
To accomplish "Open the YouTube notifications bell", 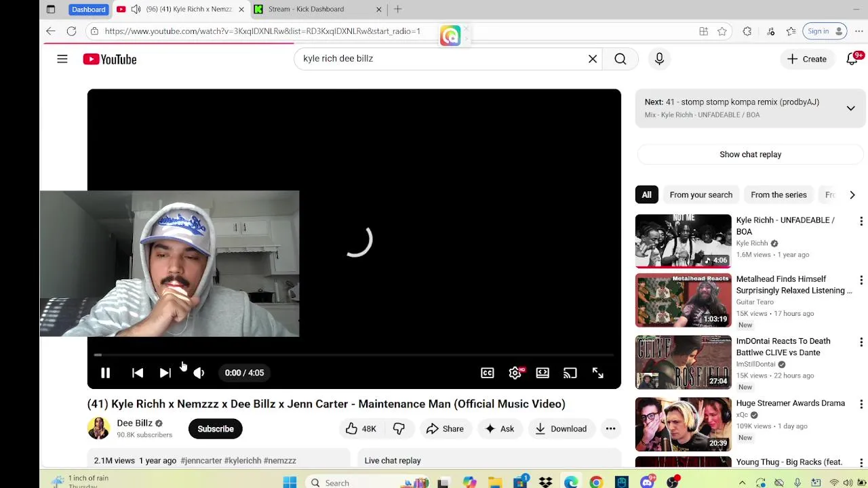I will click(852, 59).
